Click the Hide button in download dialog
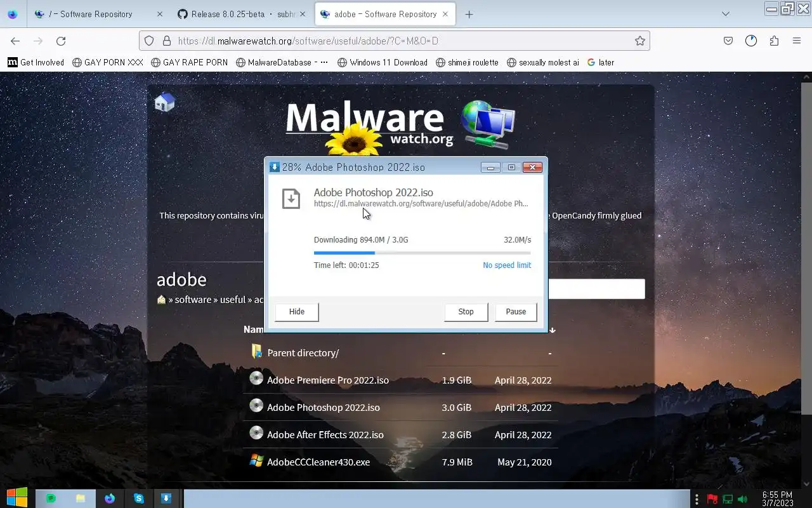This screenshot has width=812, height=508. tap(297, 312)
